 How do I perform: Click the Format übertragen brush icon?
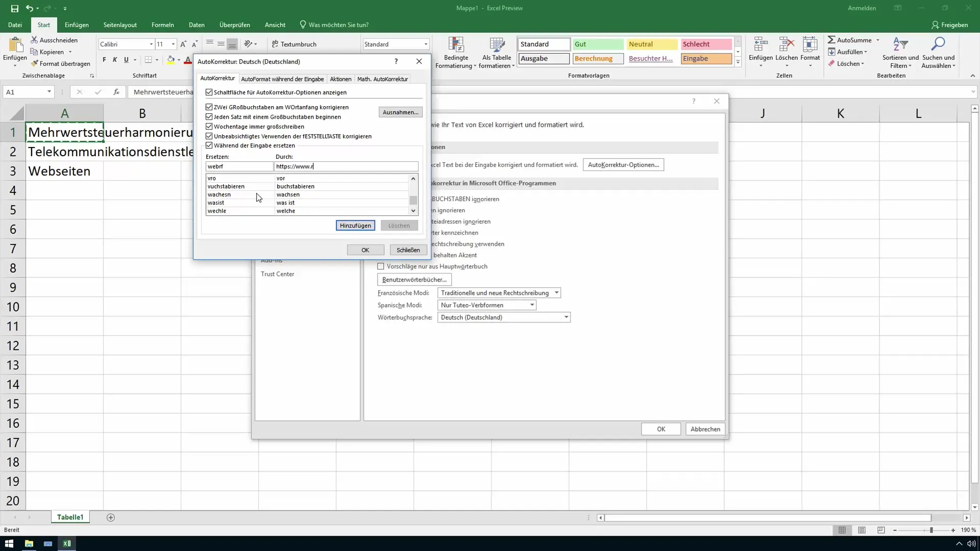(35, 64)
